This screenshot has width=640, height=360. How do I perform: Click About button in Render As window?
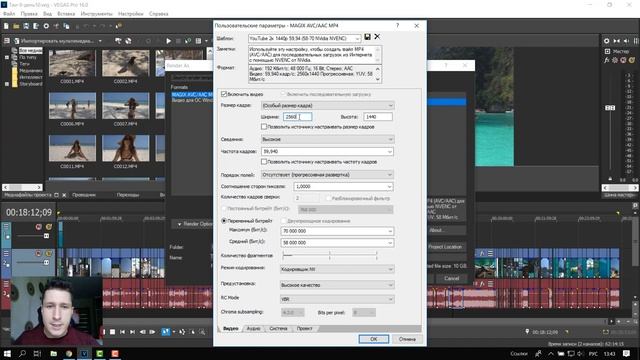tap(445, 230)
